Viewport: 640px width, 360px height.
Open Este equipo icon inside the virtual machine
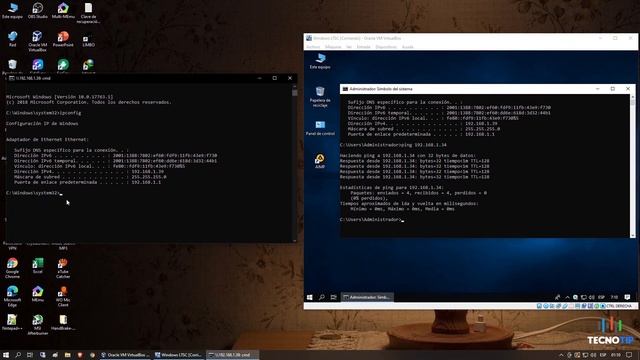[x=320, y=61]
